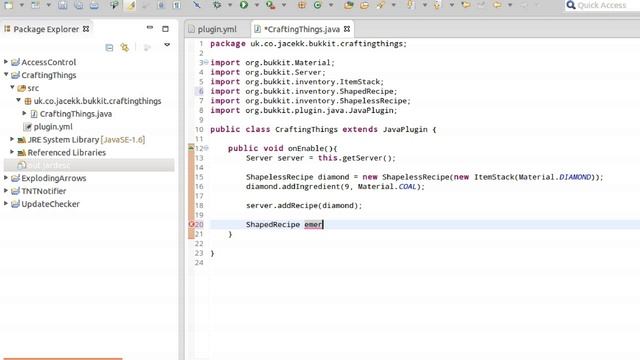The height and width of the screenshot is (360, 640).
Task: Close the CraftingThings.java editor tab
Action: point(347,29)
